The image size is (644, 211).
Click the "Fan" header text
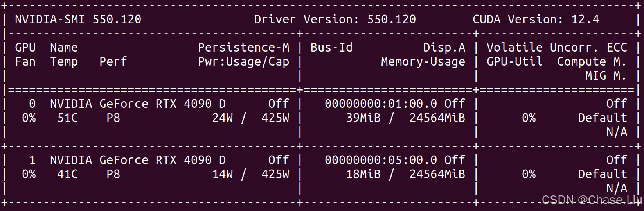25,61
